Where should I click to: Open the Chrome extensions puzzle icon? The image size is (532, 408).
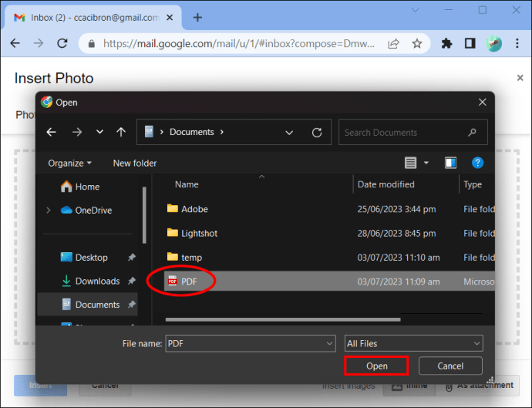pyautogui.click(x=446, y=43)
